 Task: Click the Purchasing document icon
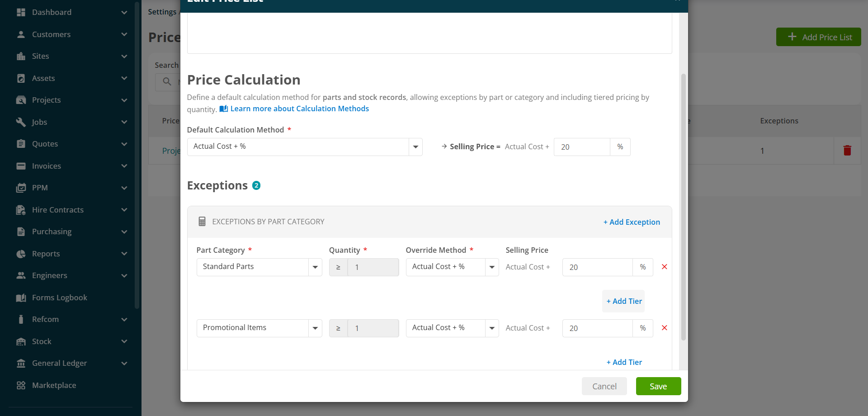tap(21, 232)
